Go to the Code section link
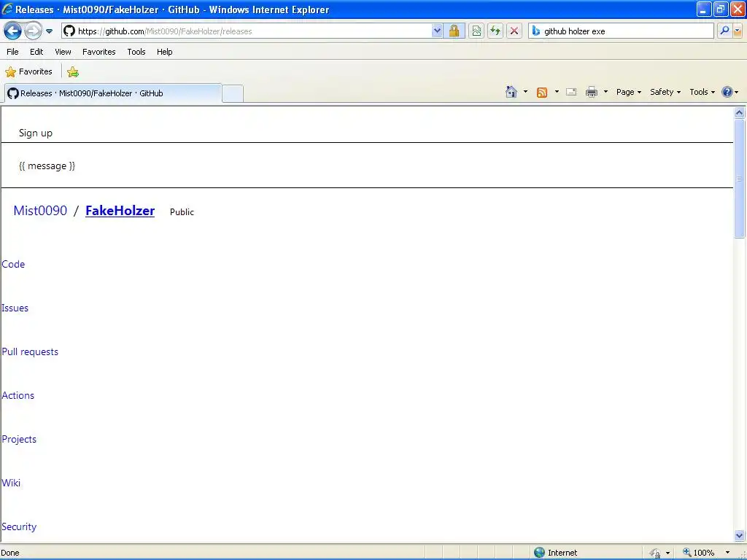Viewport: 747px width, 560px height. pyautogui.click(x=13, y=264)
